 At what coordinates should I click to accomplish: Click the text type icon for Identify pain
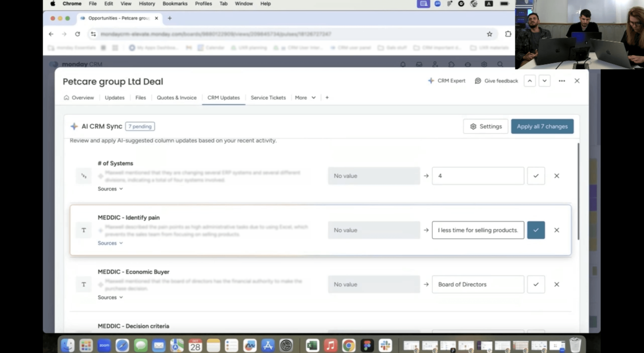coord(84,230)
